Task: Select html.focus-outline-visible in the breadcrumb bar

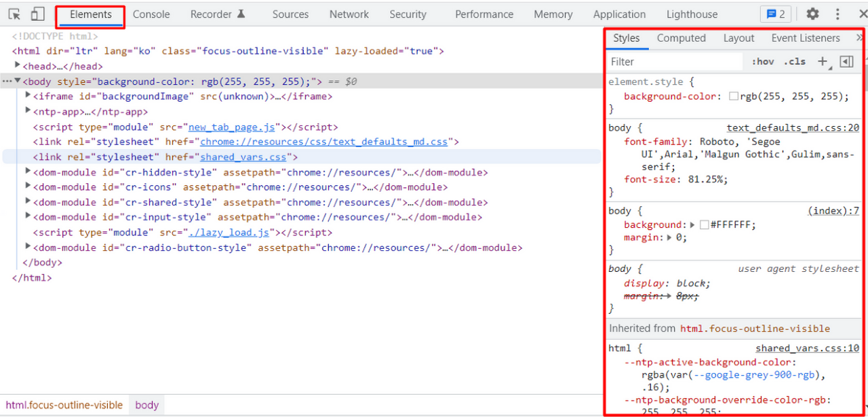Action: pyautogui.click(x=64, y=405)
